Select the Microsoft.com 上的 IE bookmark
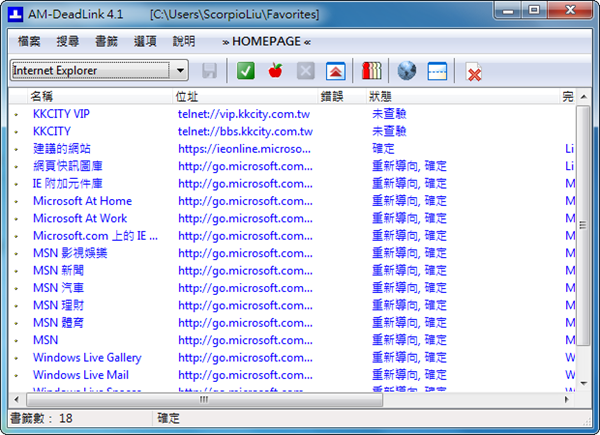This screenshot has width=600, height=435. (x=95, y=236)
